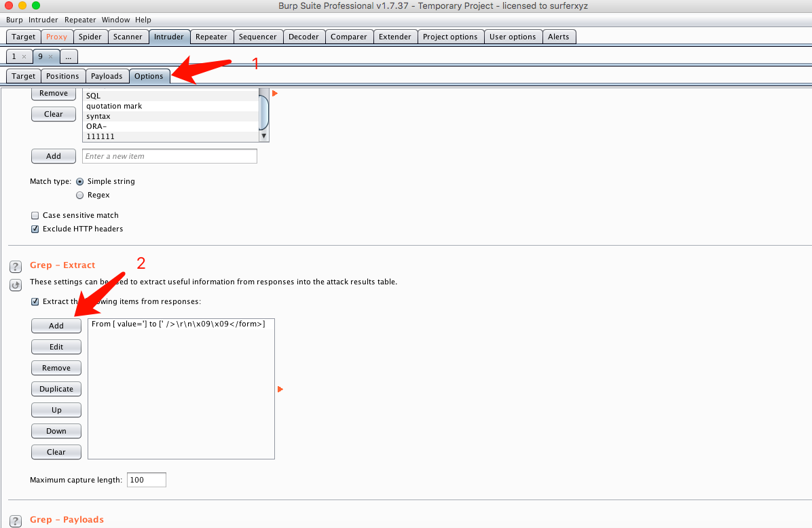This screenshot has height=528, width=812.
Task: Select the From [ value='] extract item
Action: pos(181,324)
